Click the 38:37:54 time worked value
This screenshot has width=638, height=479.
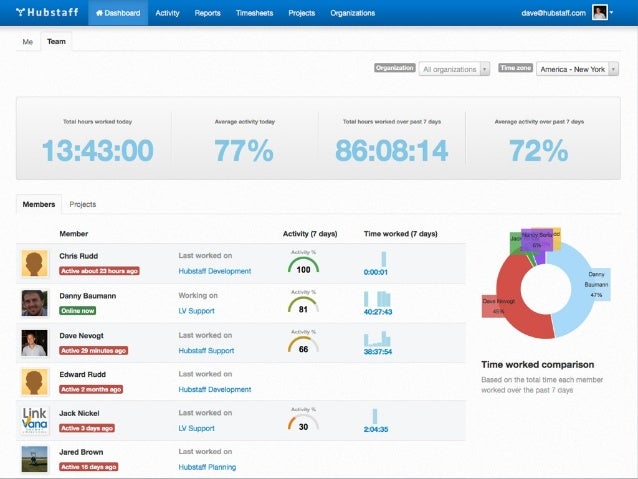378,352
